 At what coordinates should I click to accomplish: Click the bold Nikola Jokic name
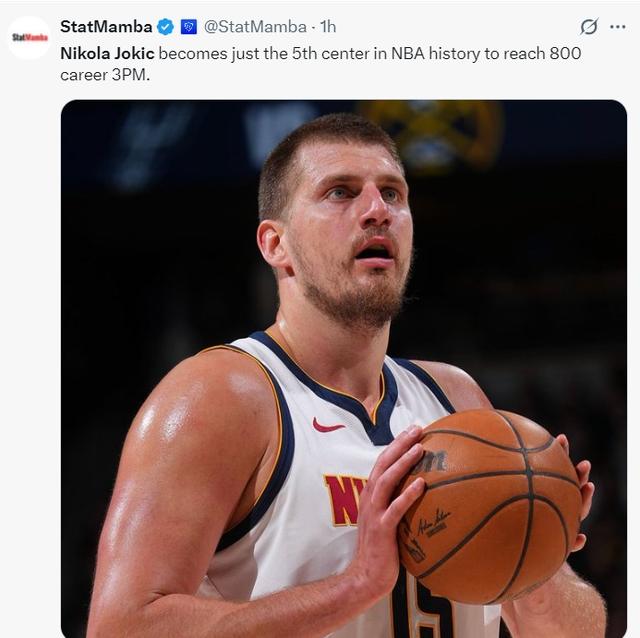click(107, 53)
